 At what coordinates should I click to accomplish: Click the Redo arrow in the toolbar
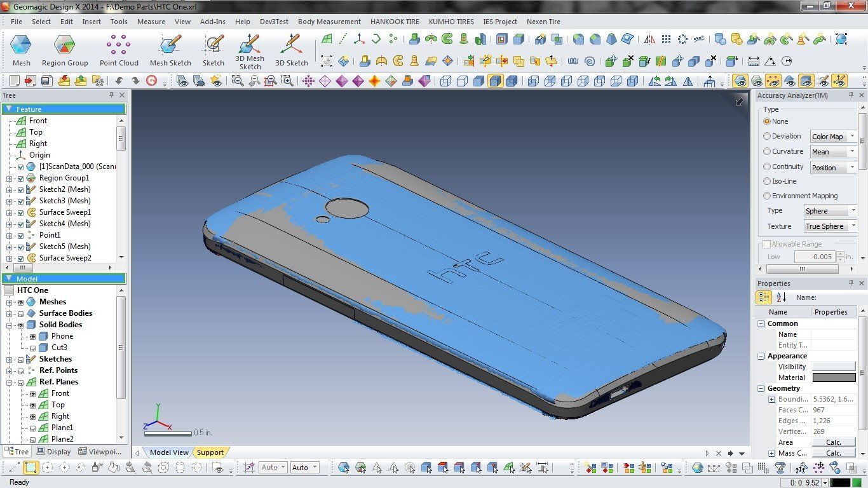135,81
